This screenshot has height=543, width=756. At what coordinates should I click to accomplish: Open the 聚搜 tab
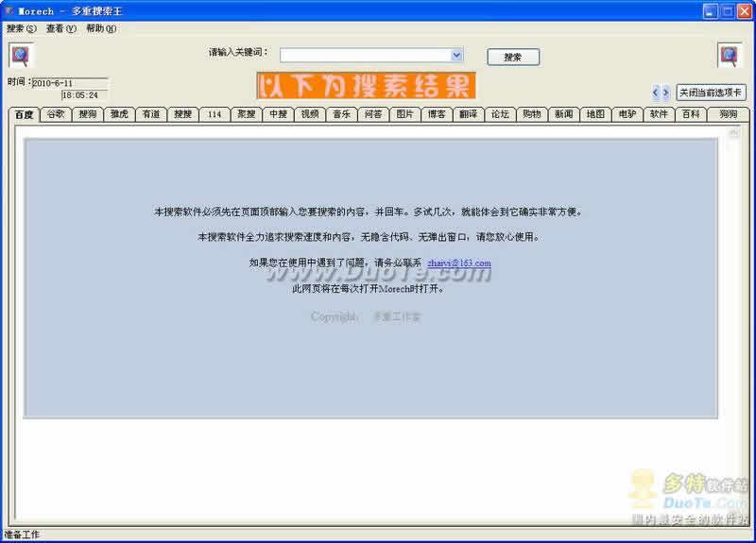click(247, 114)
